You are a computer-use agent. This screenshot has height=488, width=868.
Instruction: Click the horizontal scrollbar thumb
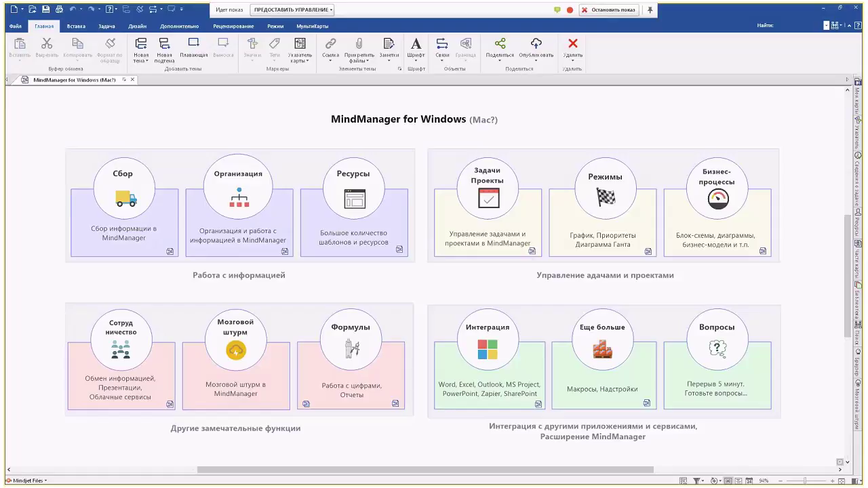(425, 470)
